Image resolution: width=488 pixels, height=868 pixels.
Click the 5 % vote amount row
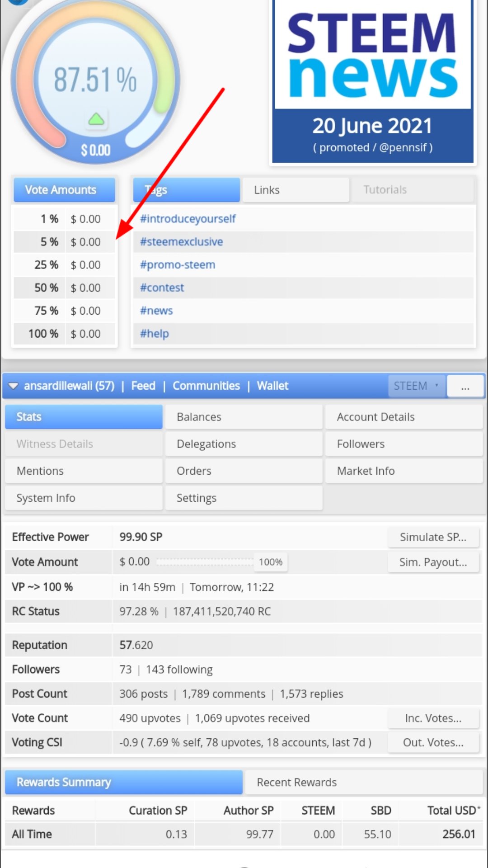point(65,242)
